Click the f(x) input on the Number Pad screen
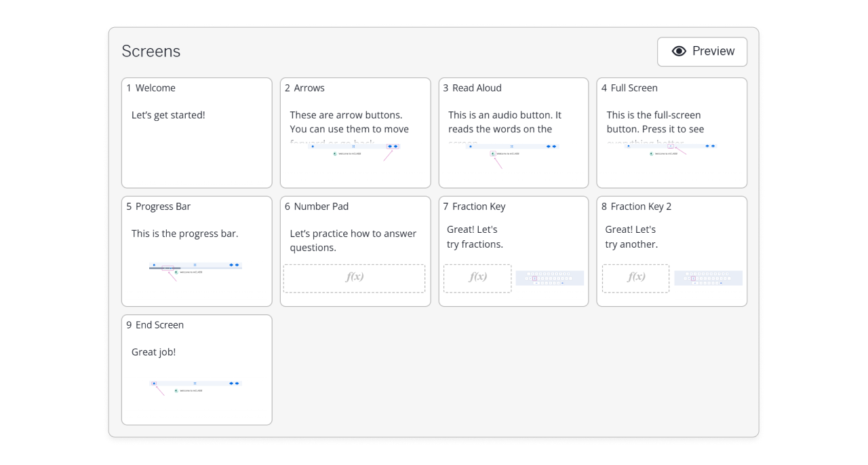 (x=354, y=278)
